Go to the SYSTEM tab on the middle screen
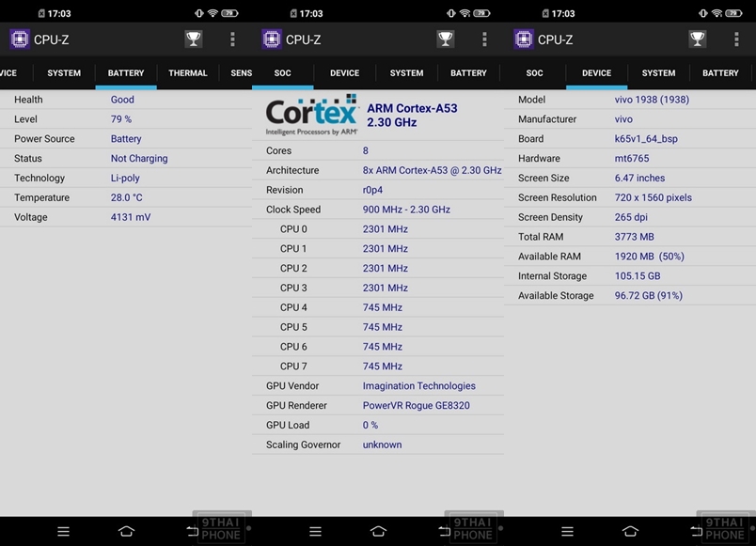 406,73
